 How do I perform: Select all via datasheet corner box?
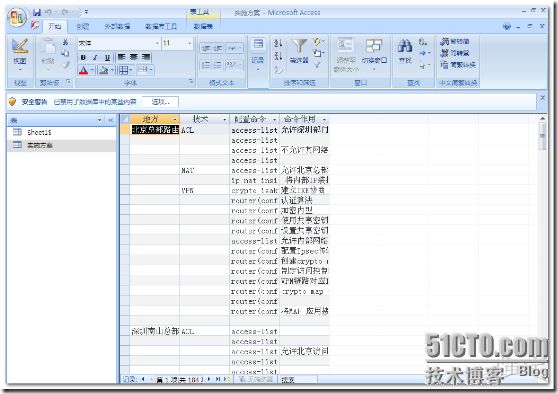tap(125, 119)
